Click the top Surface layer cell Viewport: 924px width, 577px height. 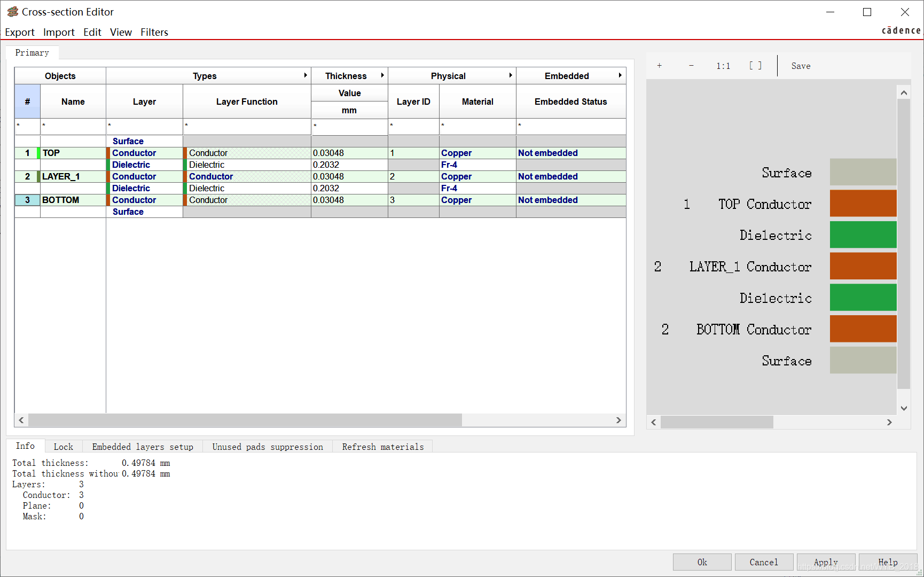(144, 141)
